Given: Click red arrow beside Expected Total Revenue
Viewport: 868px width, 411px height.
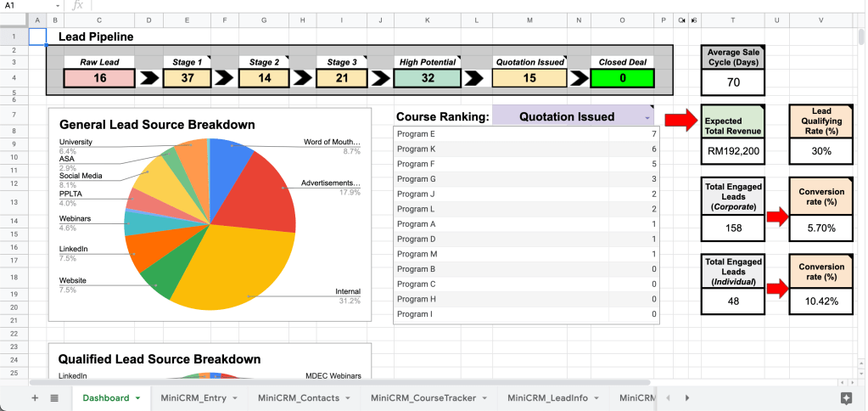Looking at the screenshot, I should pyautogui.click(x=680, y=121).
